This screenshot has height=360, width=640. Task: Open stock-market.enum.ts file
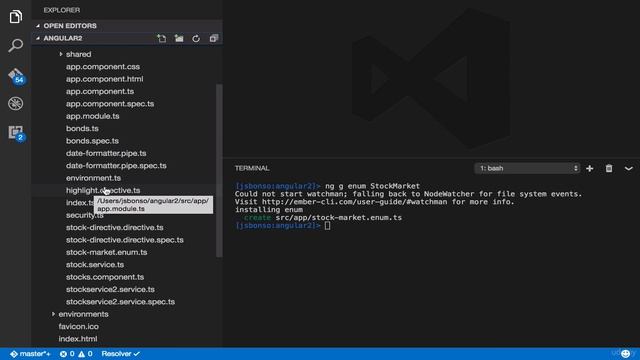click(107, 252)
